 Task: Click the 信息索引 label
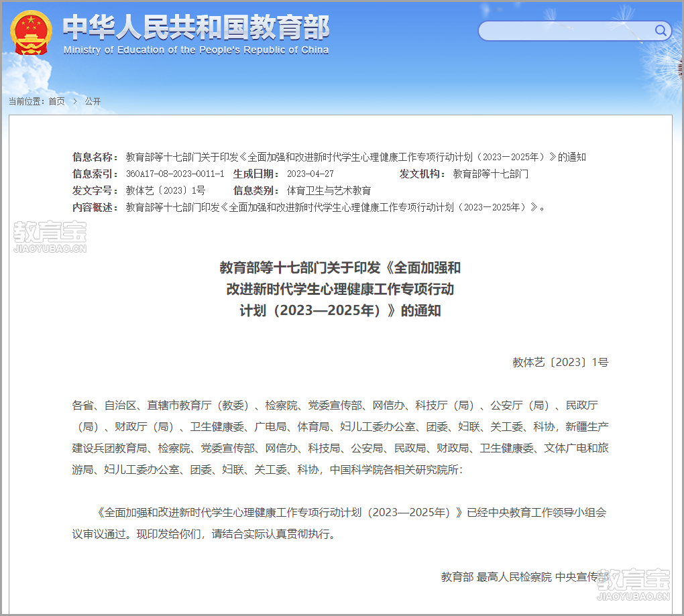tap(95, 174)
